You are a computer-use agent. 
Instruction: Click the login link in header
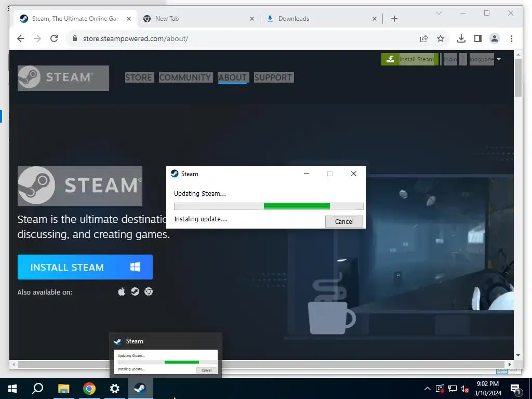click(x=450, y=59)
